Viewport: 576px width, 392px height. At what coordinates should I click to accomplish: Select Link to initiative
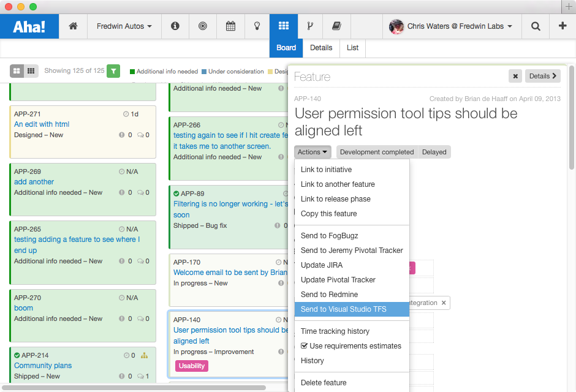tap(352, 170)
